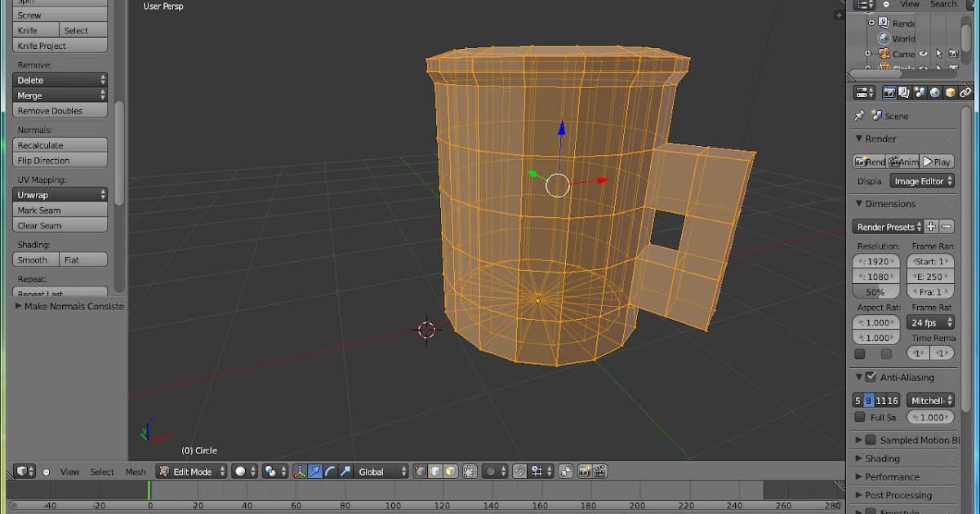The height and width of the screenshot is (514, 980).
Task: Open the Render Layers properties tab icon
Action: [904, 93]
